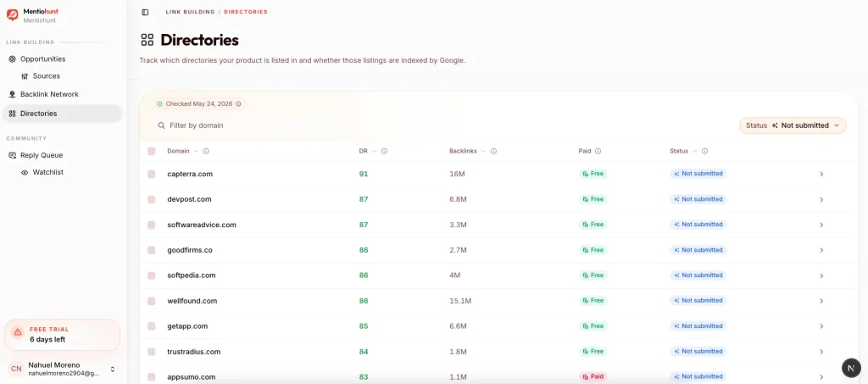868x384 pixels.
Task: Click the info icon next to DR header
Action: pos(384,151)
